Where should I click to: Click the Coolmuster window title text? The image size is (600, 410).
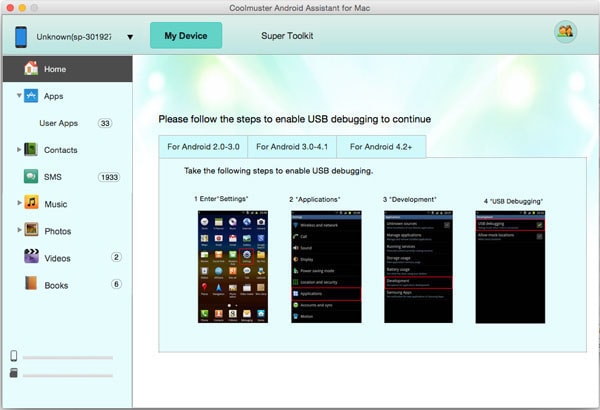[x=300, y=8]
